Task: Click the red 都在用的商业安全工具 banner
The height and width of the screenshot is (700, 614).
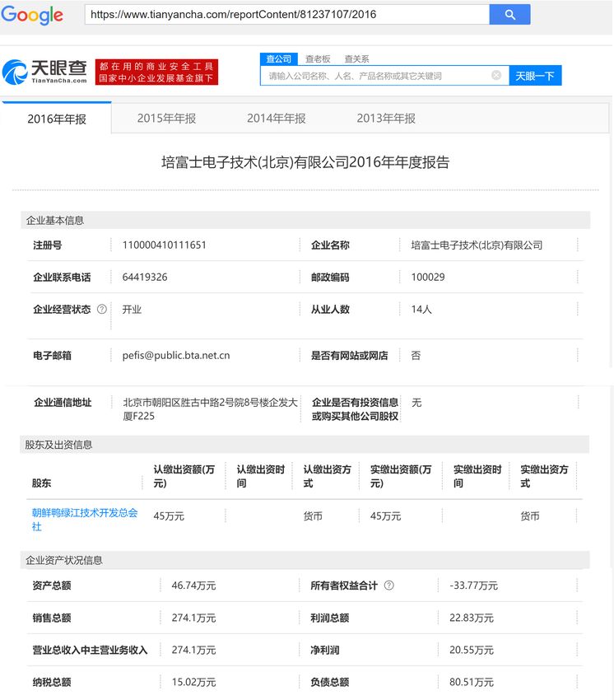Action: [156, 72]
